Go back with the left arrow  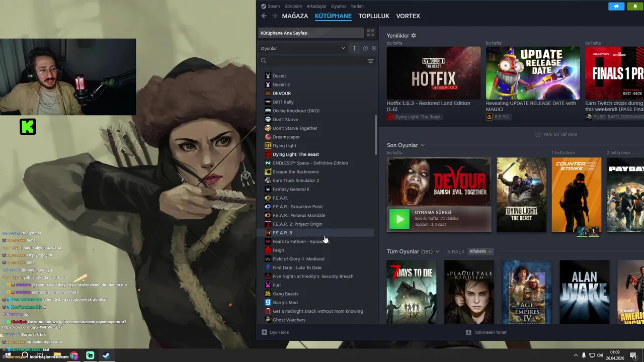(264, 16)
